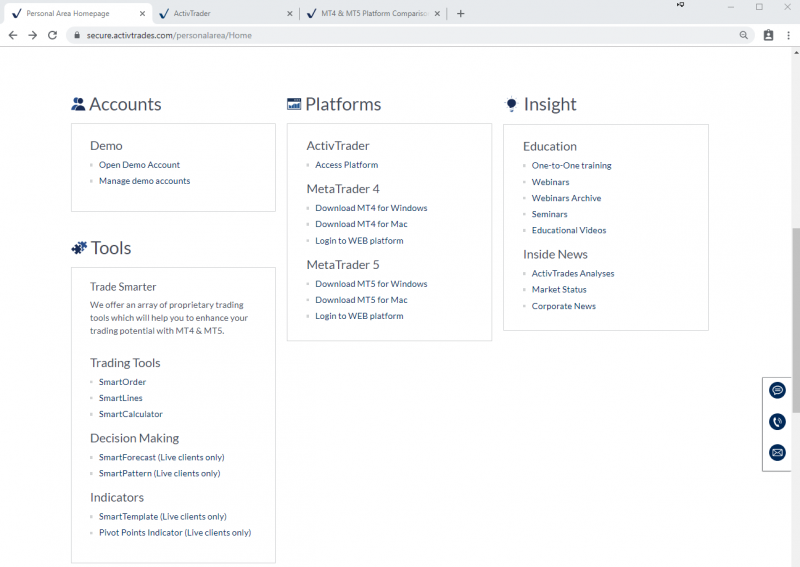Click the address bar URL field

408,35
